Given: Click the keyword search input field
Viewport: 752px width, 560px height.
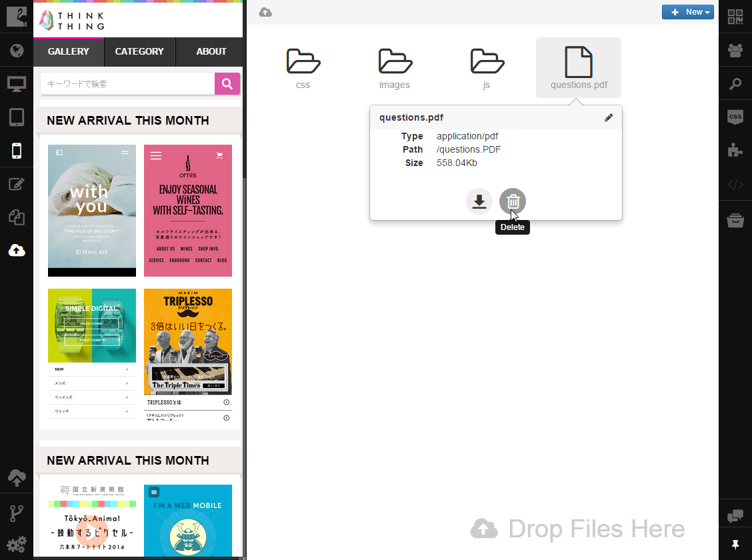Looking at the screenshot, I should point(127,84).
